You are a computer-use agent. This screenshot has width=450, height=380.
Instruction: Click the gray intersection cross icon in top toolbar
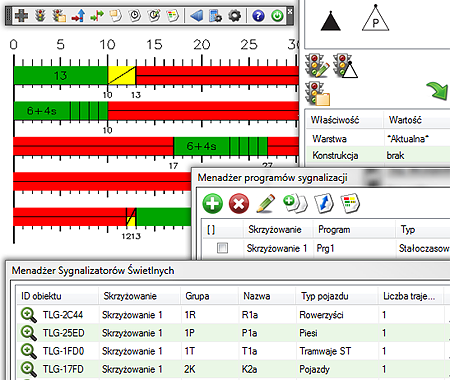21,15
